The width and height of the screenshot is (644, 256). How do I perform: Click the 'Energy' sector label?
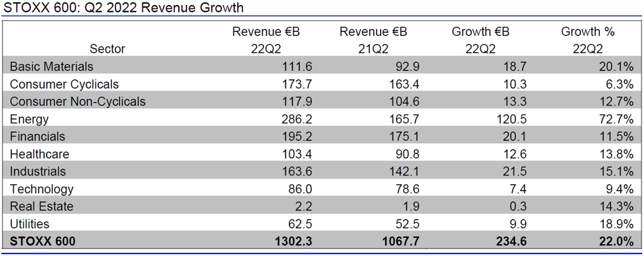[x=29, y=120]
